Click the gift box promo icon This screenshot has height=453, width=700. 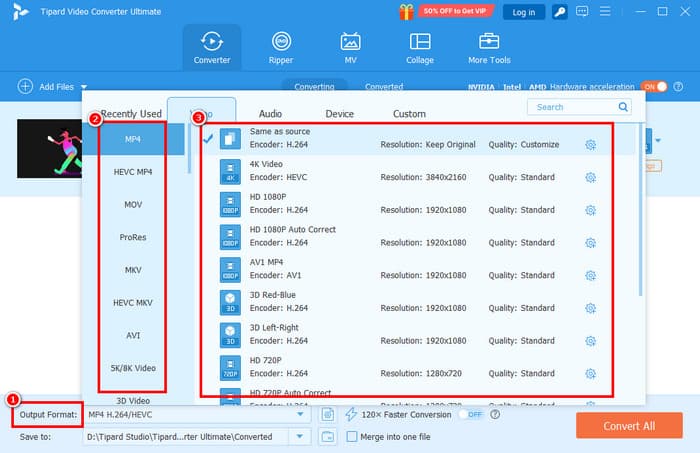pyautogui.click(x=406, y=12)
